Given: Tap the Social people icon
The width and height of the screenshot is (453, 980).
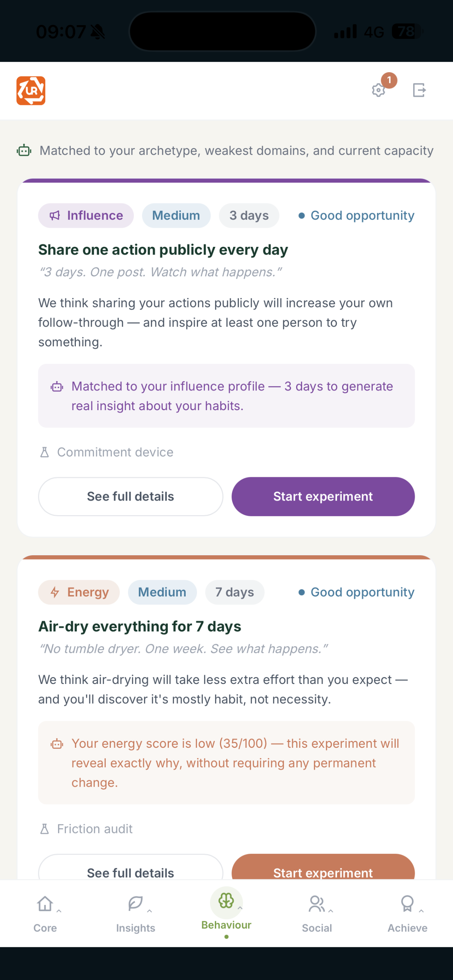Looking at the screenshot, I should pyautogui.click(x=317, y=903).
